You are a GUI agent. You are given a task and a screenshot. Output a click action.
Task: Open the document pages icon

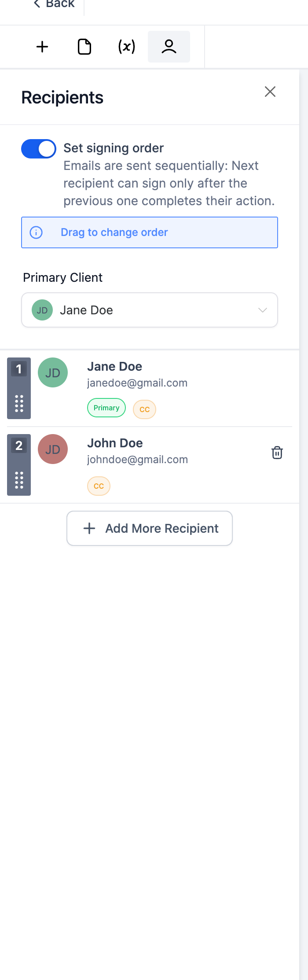(84, 47)
